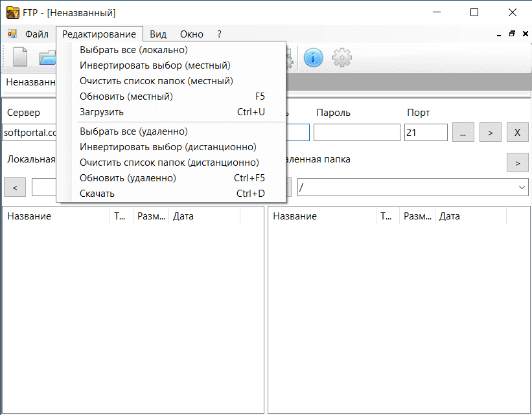
Task: Click the X disconnect button
Action: pos(517,132)
